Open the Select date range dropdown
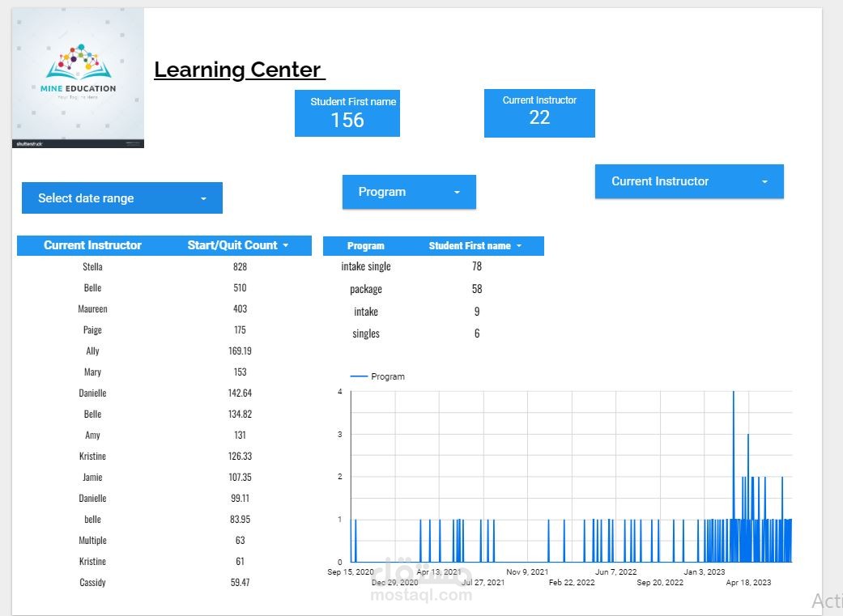Image resolution: width=843 pixels, height=616 pixels. point(122,198)
